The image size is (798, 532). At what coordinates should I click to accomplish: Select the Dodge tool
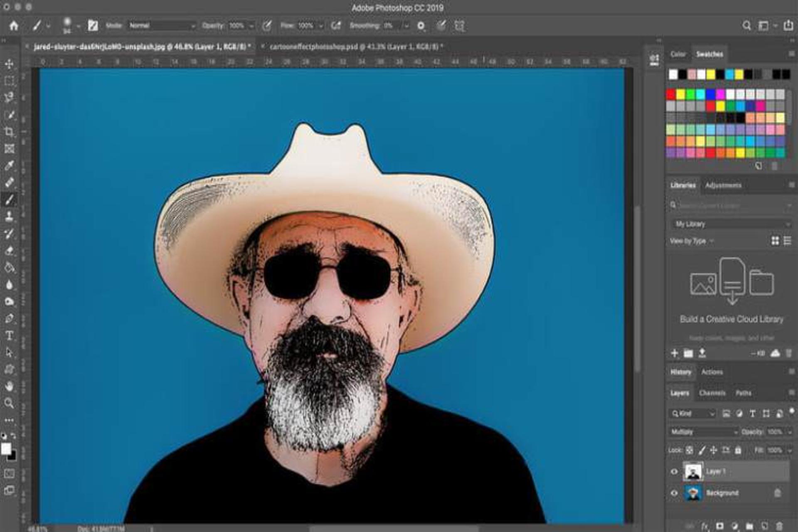pyautogui.click(x=9, y=301)
